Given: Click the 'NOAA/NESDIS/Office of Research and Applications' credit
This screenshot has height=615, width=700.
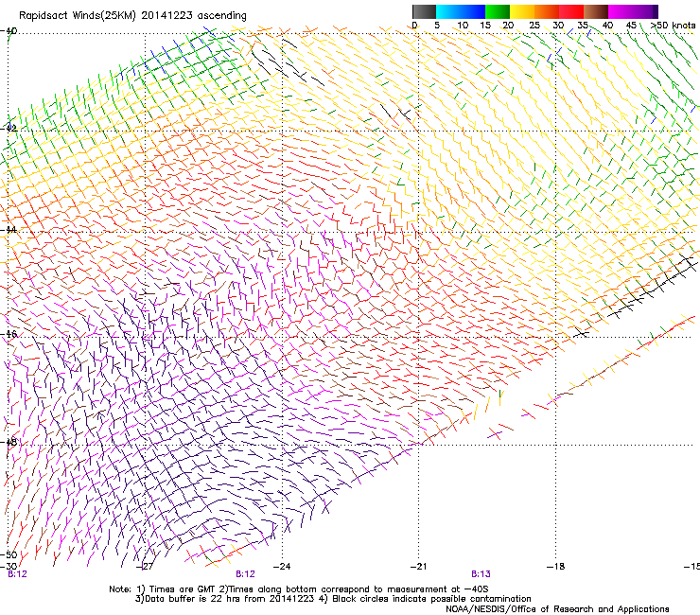Looking at the screenshot, I should pos(557,609).
